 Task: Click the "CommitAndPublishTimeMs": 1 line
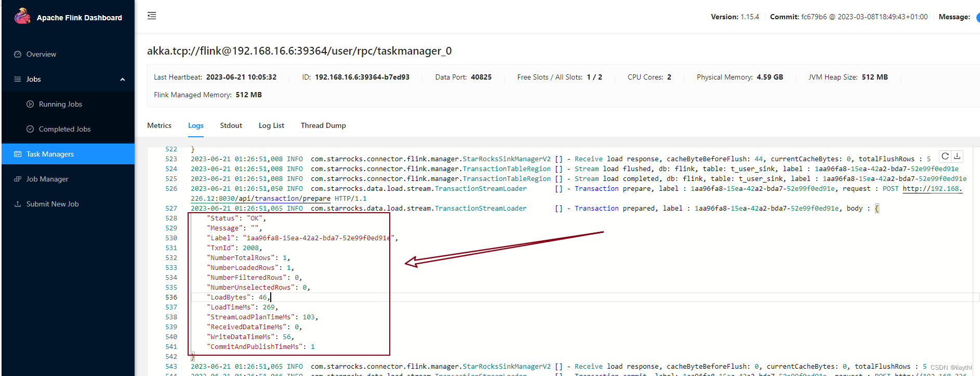pyautogui.click(x=261, y=347)
